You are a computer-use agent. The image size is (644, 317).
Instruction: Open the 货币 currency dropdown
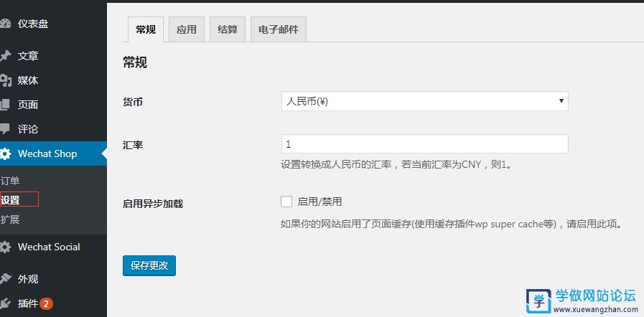coord(424,101)
